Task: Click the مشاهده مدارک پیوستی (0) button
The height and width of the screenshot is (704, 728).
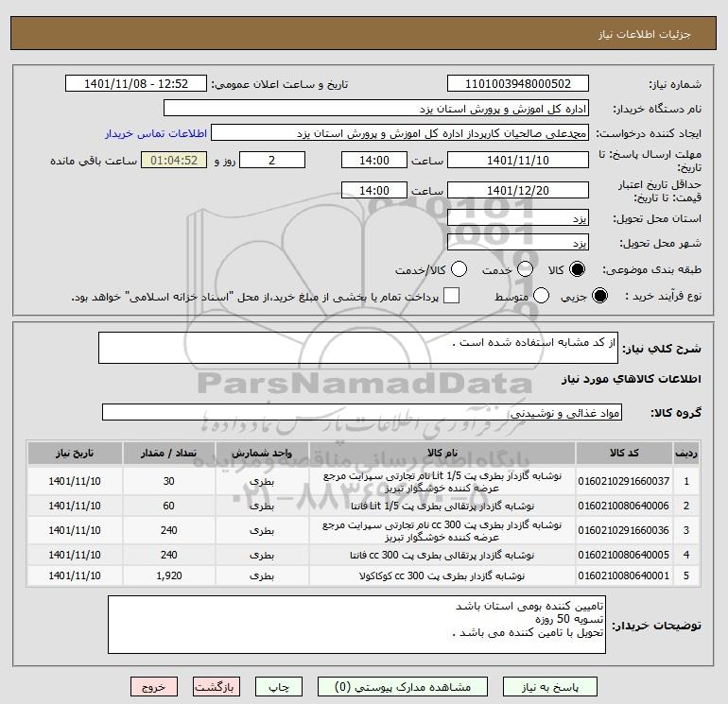Action: [x=403, y=687]
